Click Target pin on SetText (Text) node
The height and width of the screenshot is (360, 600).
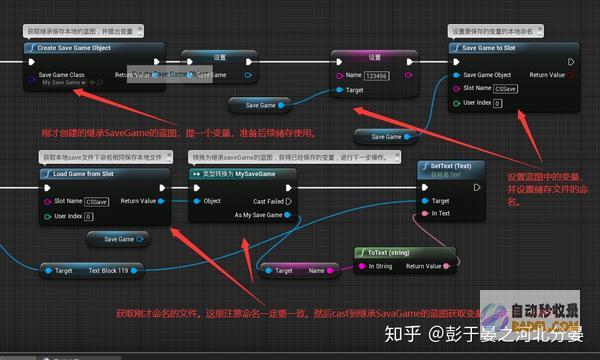coord(425,201)
